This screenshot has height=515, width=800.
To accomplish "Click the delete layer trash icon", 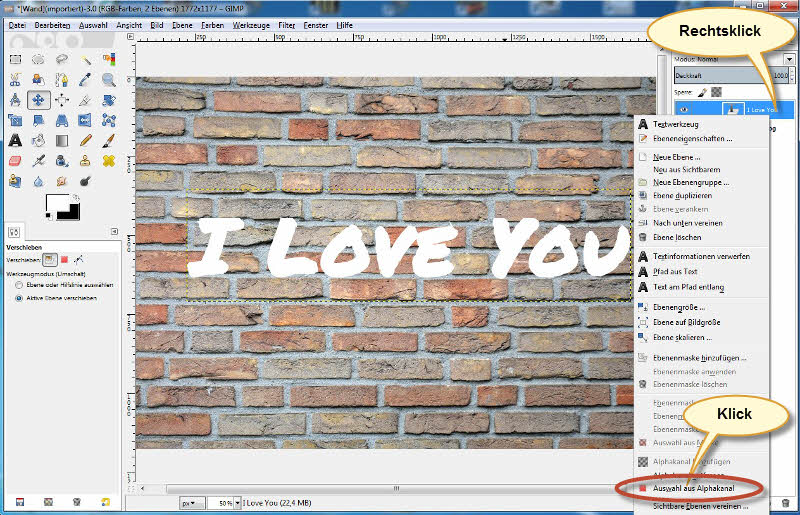I will pyautogui.click(x=786, y=502).
